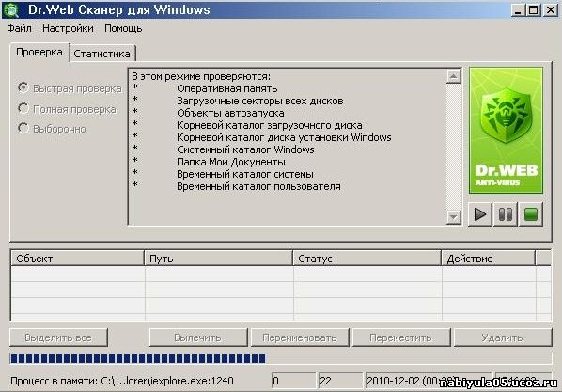
Task: Pause the scan with the pause button
Action: (x=506, y=214)
